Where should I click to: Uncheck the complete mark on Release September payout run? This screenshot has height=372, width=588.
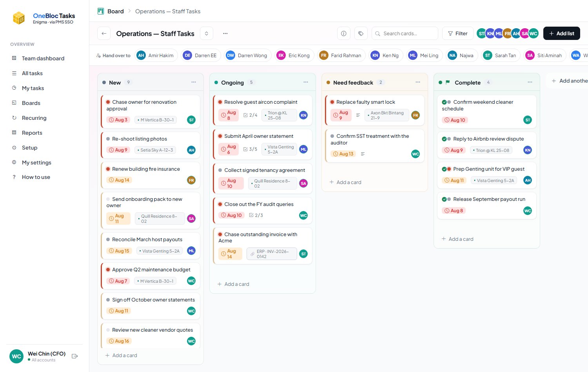(444, 199)
